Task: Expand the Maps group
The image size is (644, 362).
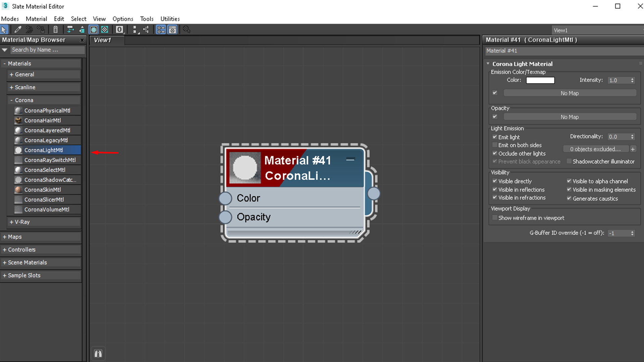Action: point(41,237)
